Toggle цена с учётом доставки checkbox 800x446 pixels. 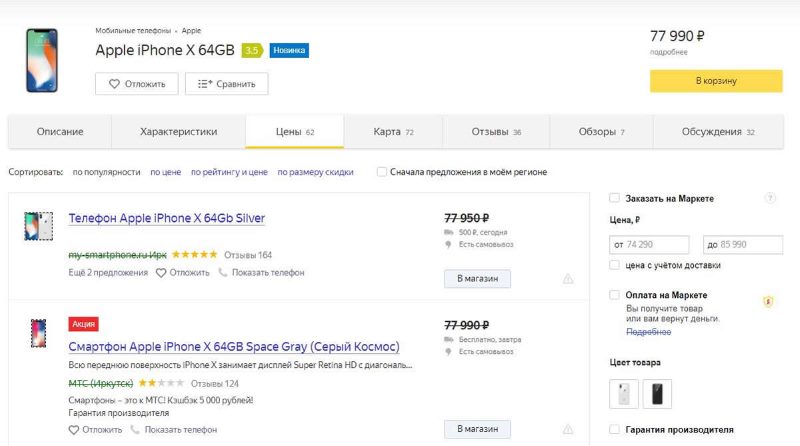coord(614,265)
